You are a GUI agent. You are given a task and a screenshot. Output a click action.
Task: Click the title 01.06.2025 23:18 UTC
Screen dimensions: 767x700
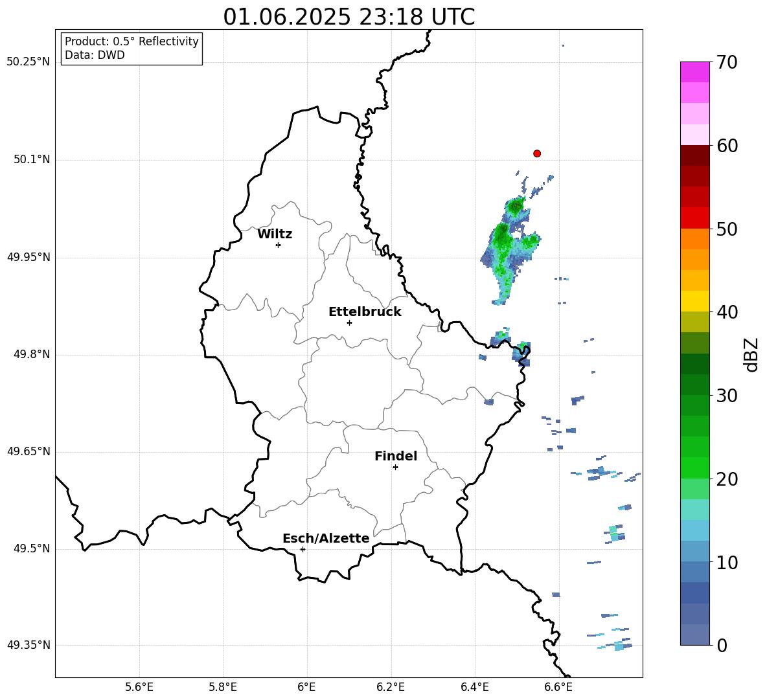pos(349,17)
